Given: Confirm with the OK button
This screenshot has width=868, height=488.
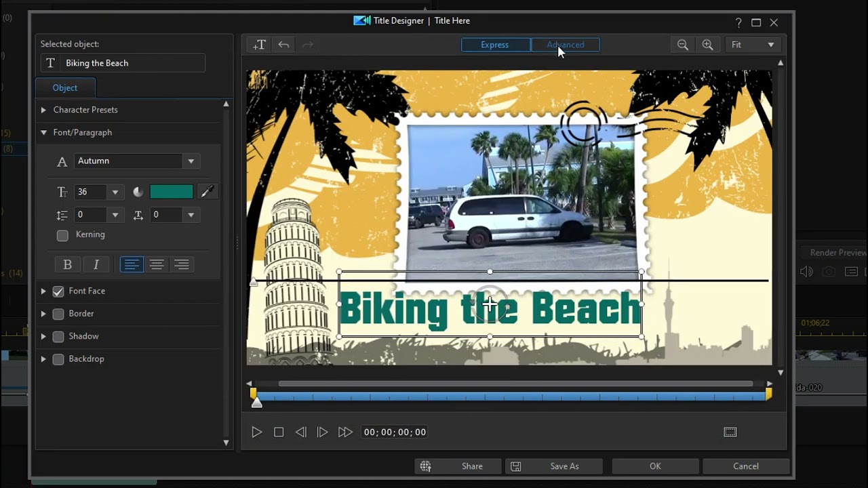Looking at the screenshot, I should coord(655,466).
